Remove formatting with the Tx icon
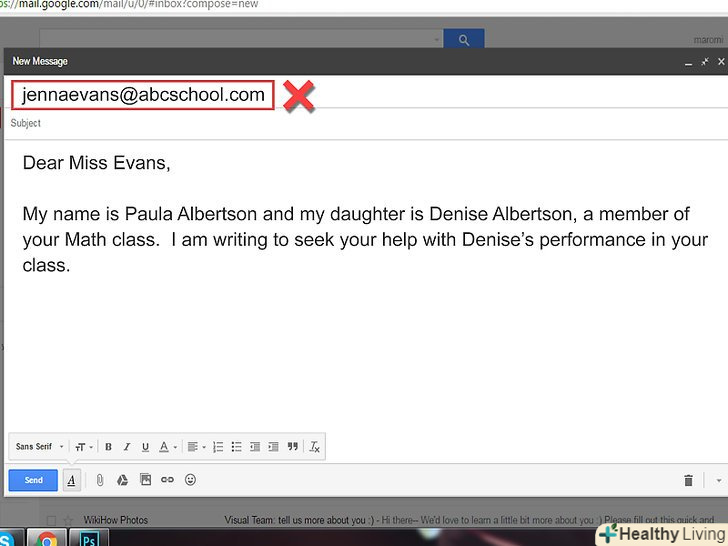The height and width of the screenshot is (546, 728). (314, 447)
